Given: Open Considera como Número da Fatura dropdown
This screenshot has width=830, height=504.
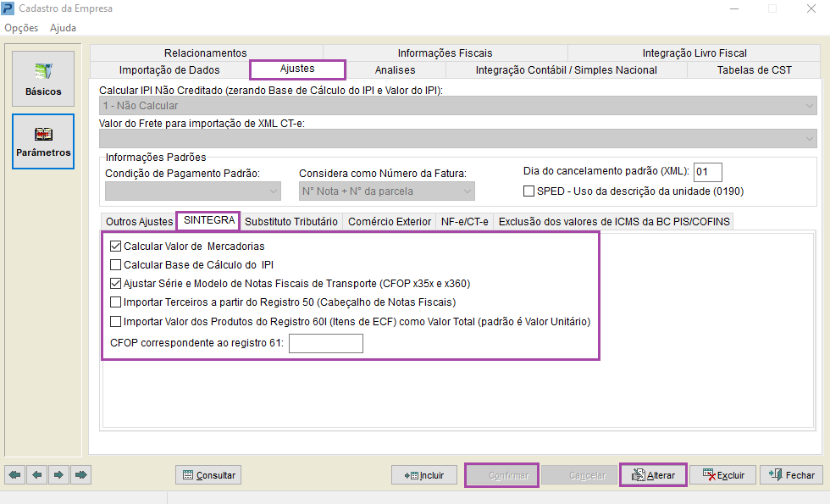Looking at the screenshot, I should click(387, 191).
